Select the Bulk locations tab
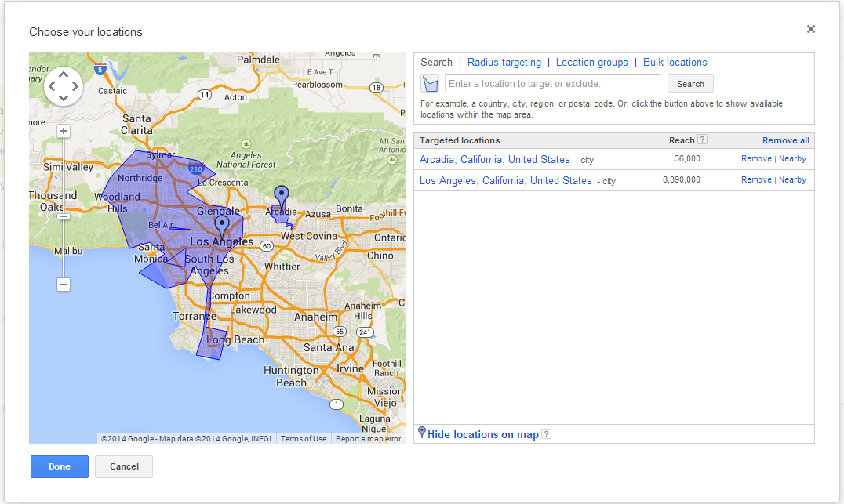 point(675,63)
